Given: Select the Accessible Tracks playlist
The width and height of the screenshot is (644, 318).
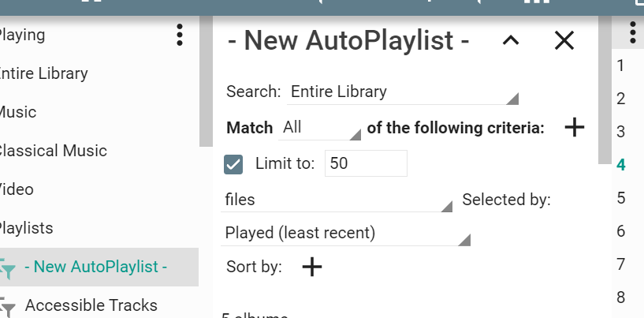Looking at the screenshot, I should [x=91, y=305].
